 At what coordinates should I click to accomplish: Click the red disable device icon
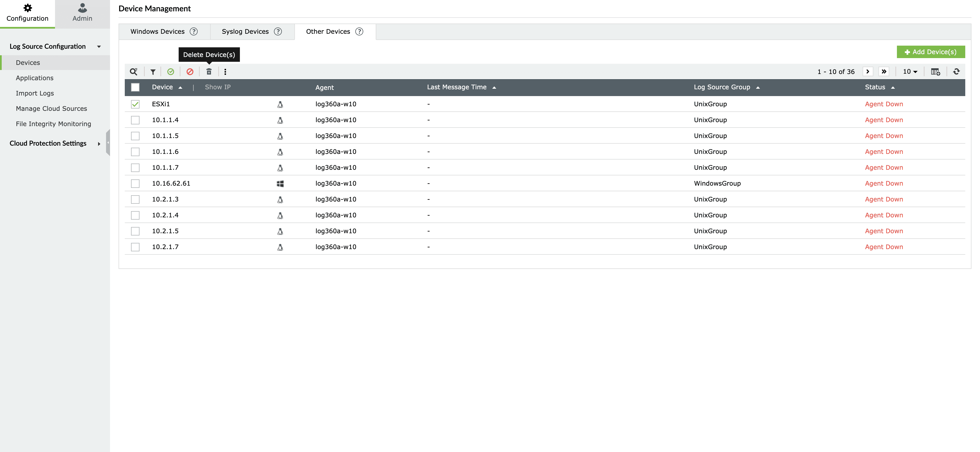[x=190, y=71]
